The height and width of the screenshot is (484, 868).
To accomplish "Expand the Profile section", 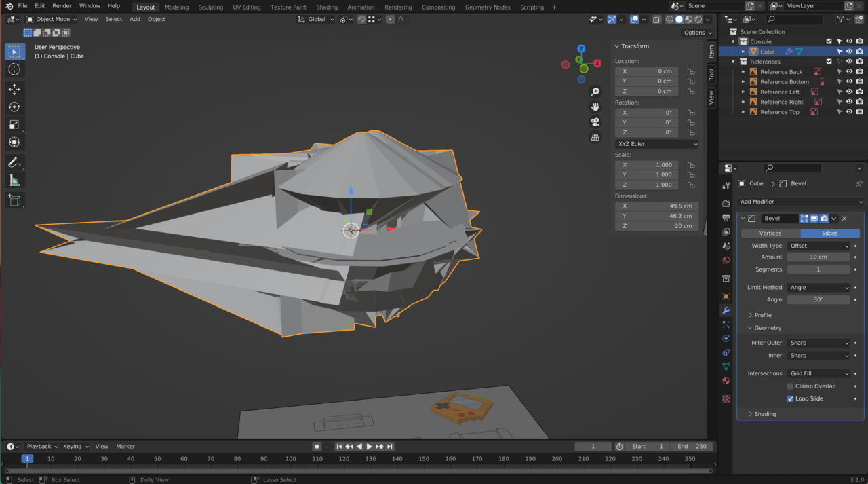I will tap(763, 315).
